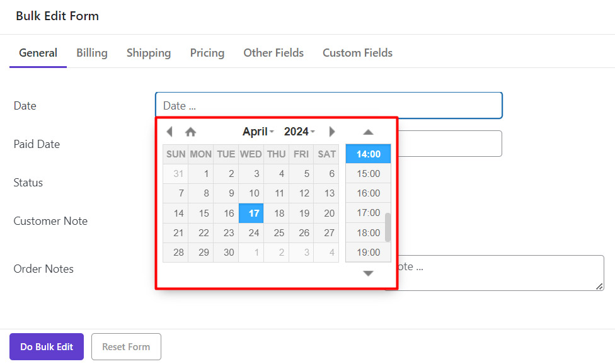Open the April month dropdown
Viewport: 615px width, 364px height.
[x=258, y=132]
